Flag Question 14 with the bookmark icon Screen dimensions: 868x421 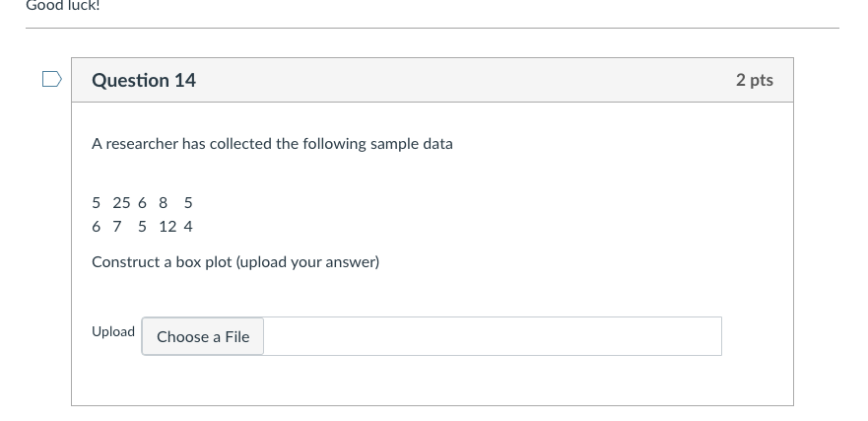click(52, 80)
